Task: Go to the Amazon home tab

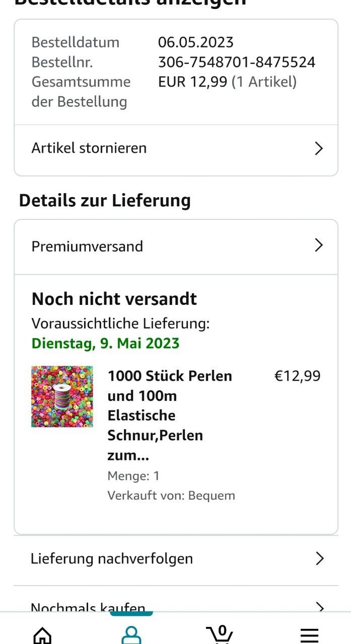Action: (x=42, y=635)
